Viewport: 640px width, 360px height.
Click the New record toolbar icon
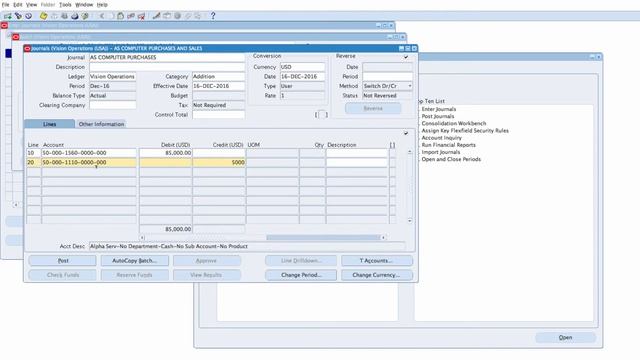7,16
